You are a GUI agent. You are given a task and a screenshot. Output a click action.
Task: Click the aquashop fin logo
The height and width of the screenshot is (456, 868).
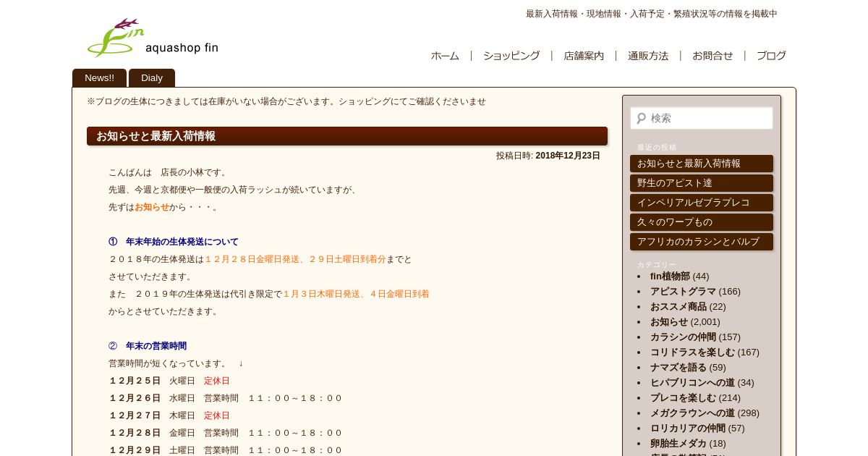pyautogui.click(x=153, y=38)
